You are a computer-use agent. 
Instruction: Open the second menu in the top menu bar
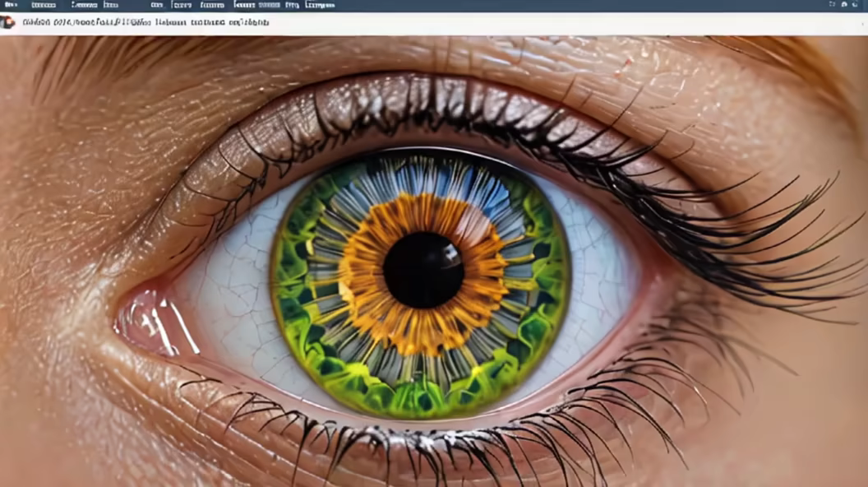click(43, 5)
